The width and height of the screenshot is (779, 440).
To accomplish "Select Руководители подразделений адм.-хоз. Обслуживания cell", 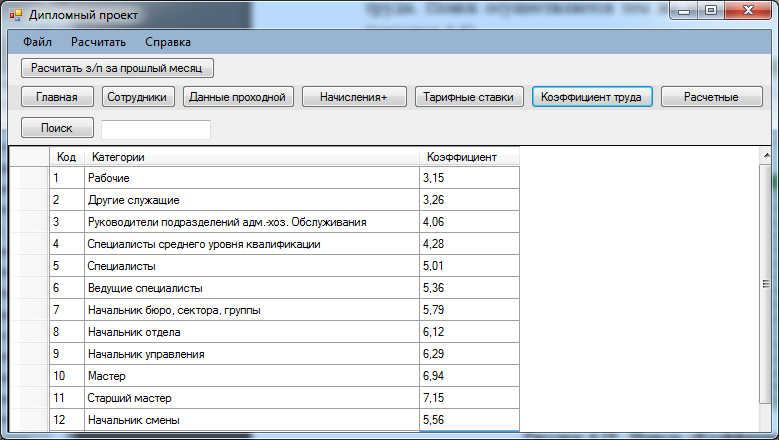I will pos(252,221).
